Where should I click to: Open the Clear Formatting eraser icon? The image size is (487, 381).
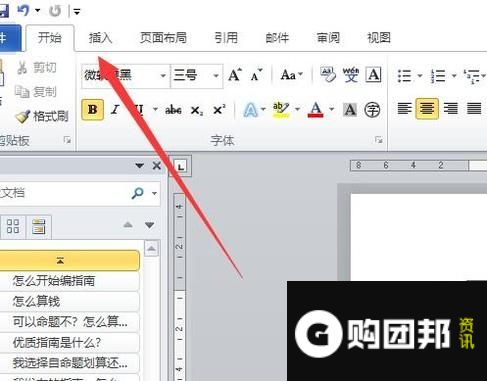(328, 75)
